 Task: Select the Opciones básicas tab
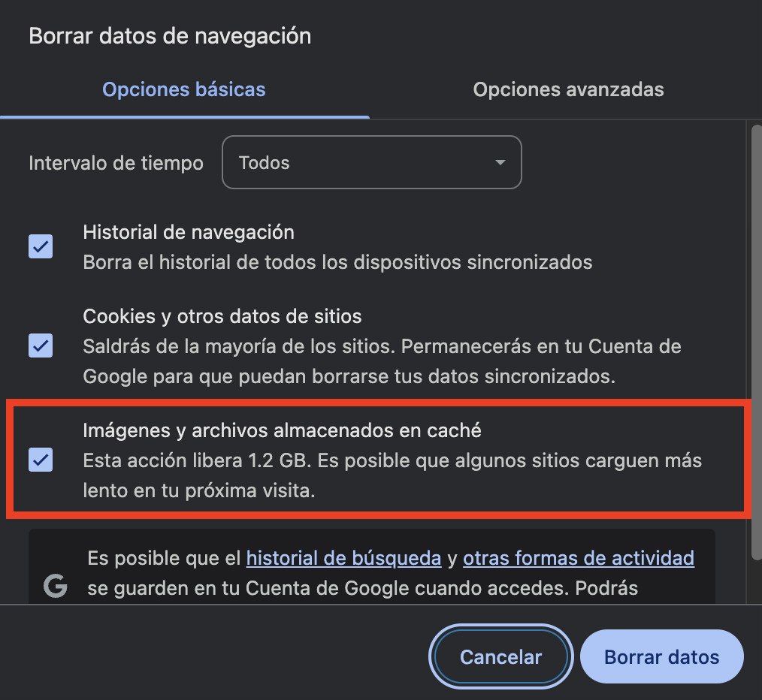tap(184, 89)
